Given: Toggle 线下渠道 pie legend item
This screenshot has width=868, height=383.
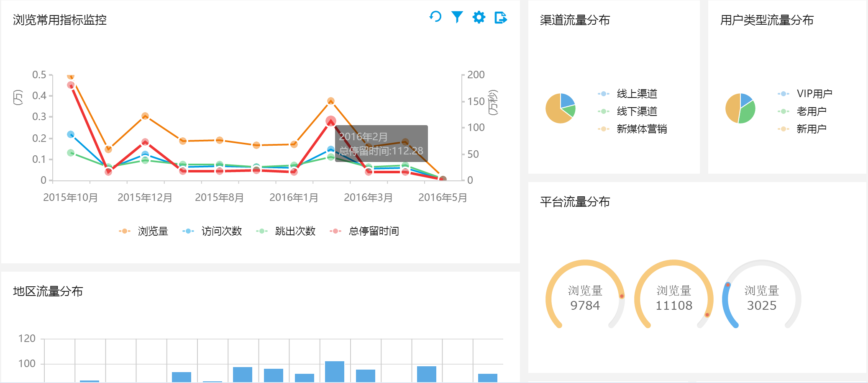Looking at the screenshot, I should coord(628,111).
